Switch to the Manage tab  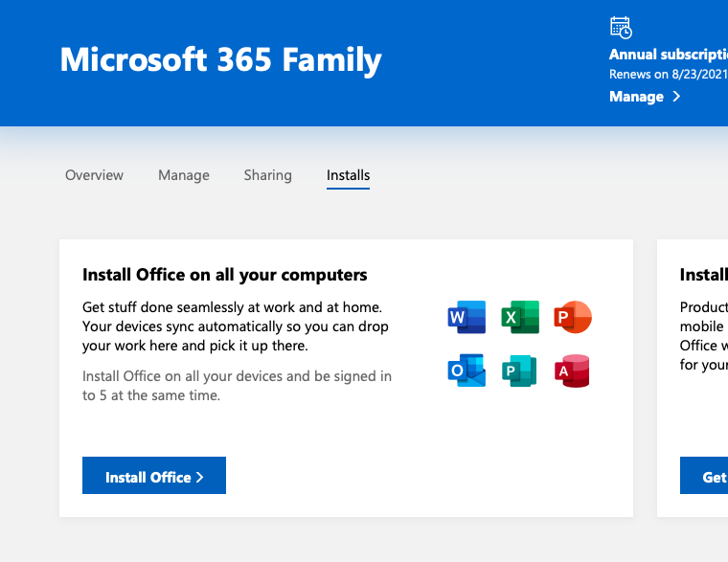(x=184, y=175)
